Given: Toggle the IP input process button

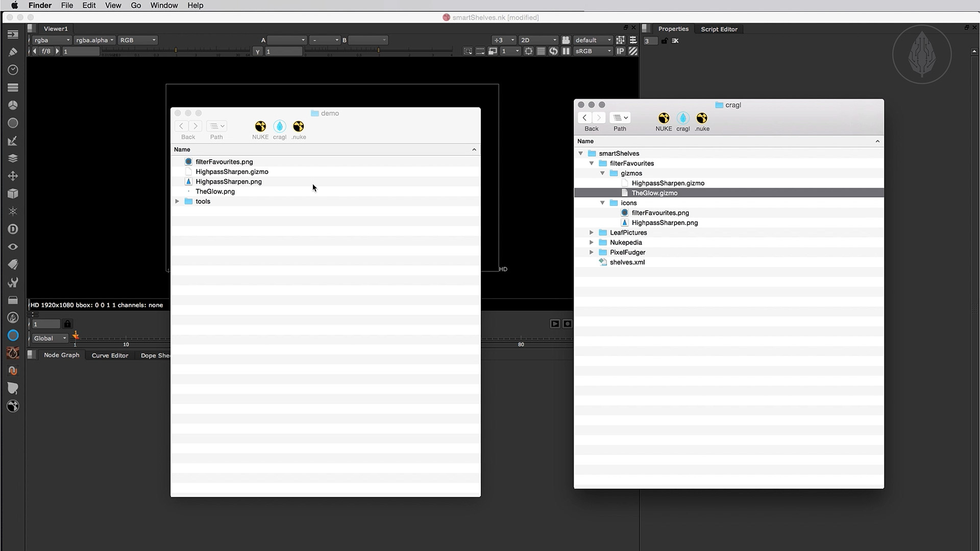Looking at the screenshot, I should [620, 51].
